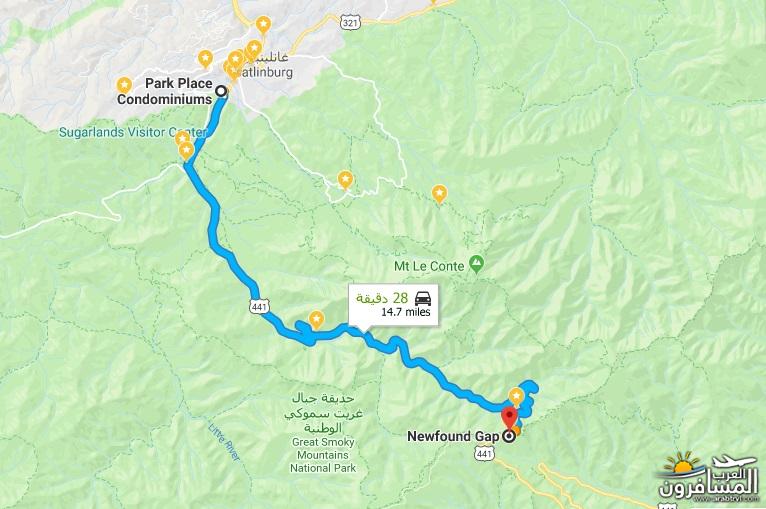The width and height of the screenshot is (766, 509).
Task: Select the Newfound Gap text label
Action: coord(453,436)
